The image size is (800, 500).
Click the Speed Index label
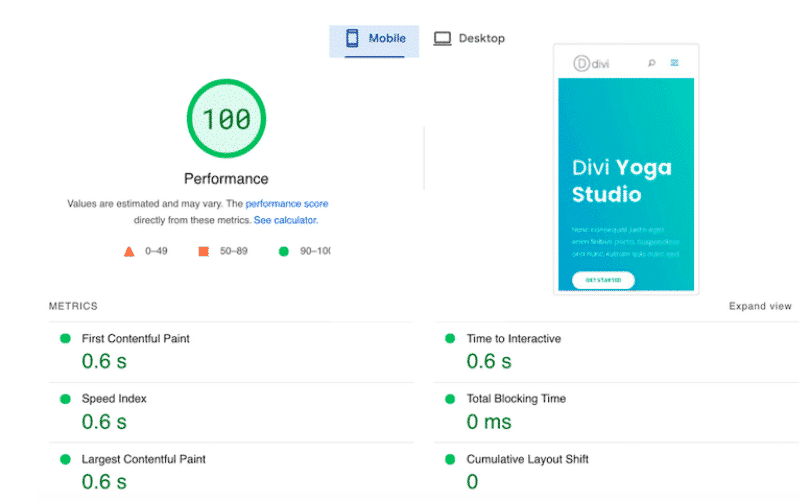coord(114,399)
